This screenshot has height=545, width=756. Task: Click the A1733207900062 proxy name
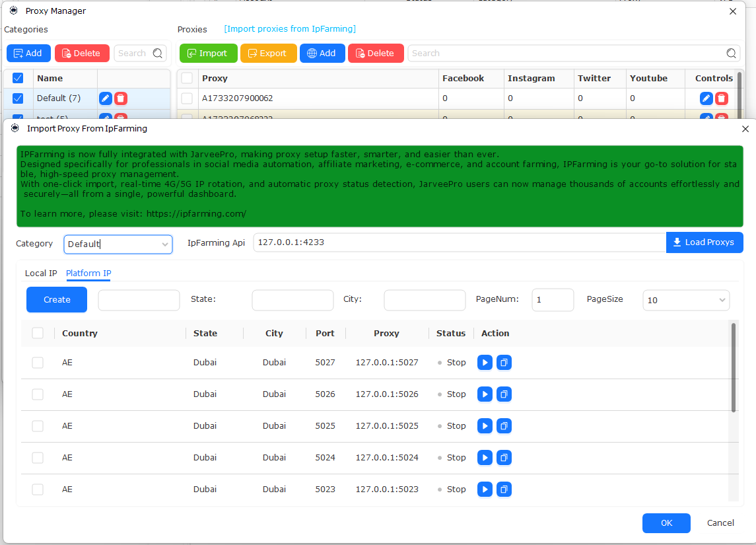coord(237,98)
